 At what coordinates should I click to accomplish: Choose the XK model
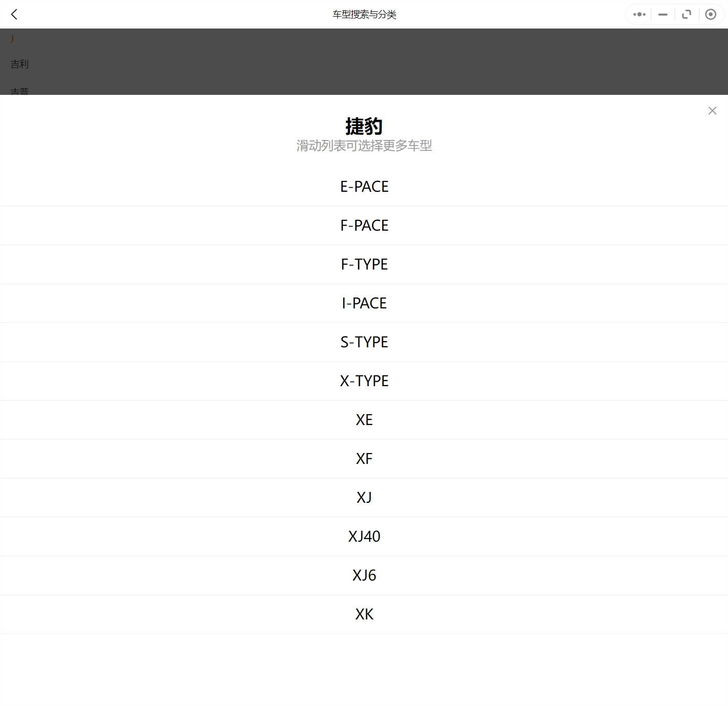tap(364, 614)
